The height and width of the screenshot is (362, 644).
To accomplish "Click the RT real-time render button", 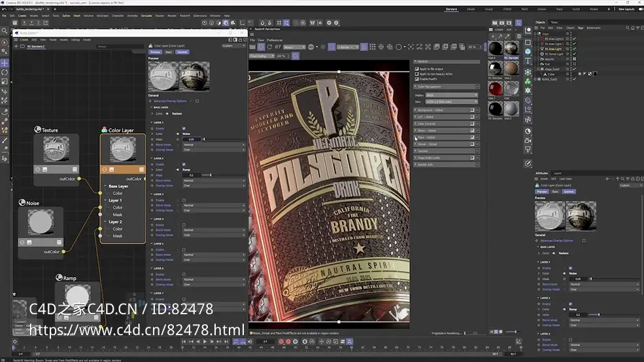I will pos(278,47).
